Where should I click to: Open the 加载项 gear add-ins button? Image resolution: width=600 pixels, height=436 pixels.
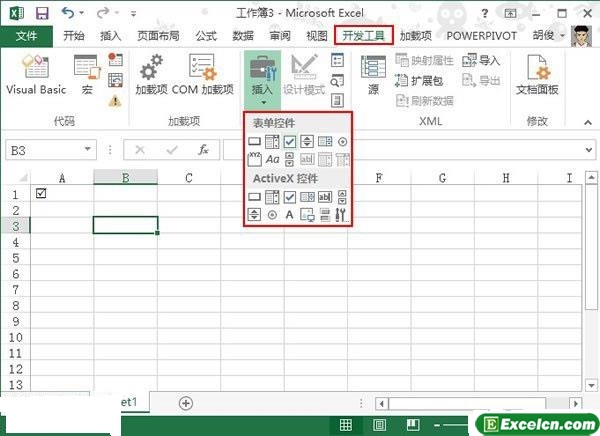tap(152, 73)
